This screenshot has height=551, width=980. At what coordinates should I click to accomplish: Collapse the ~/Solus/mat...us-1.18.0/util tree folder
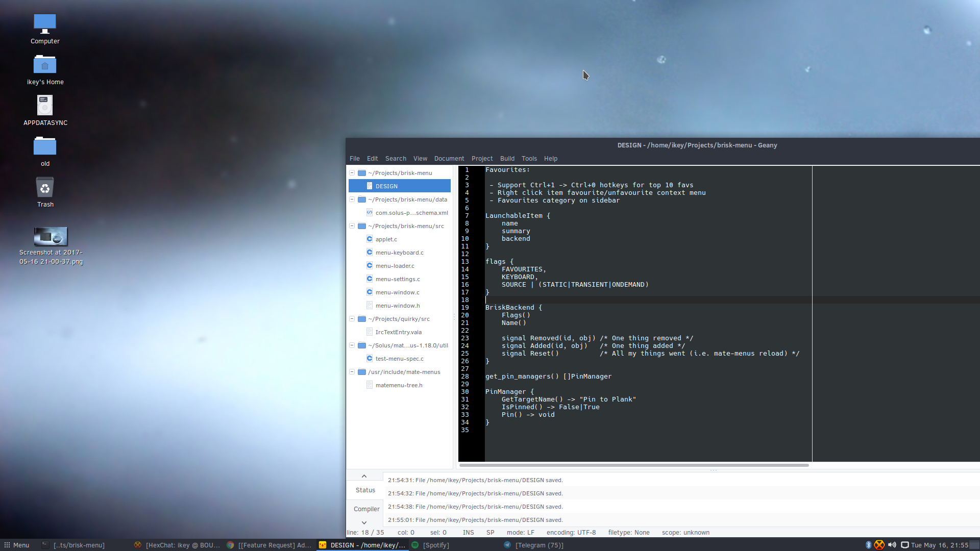click(352, 345)
